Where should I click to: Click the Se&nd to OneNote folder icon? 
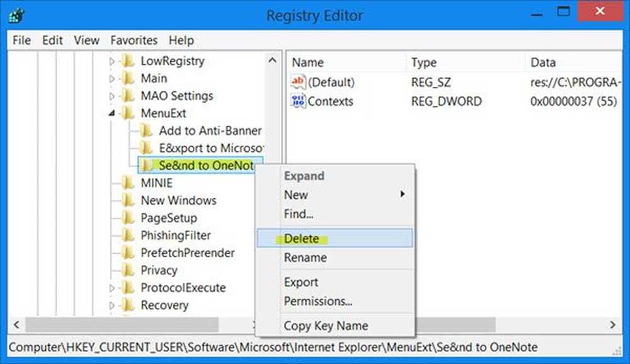[x=146, y=165]
